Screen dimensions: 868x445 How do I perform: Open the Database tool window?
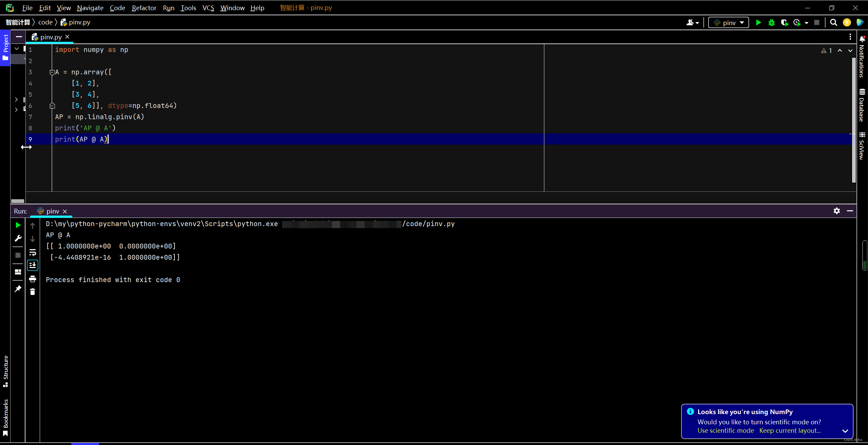[x=862, y=105]
